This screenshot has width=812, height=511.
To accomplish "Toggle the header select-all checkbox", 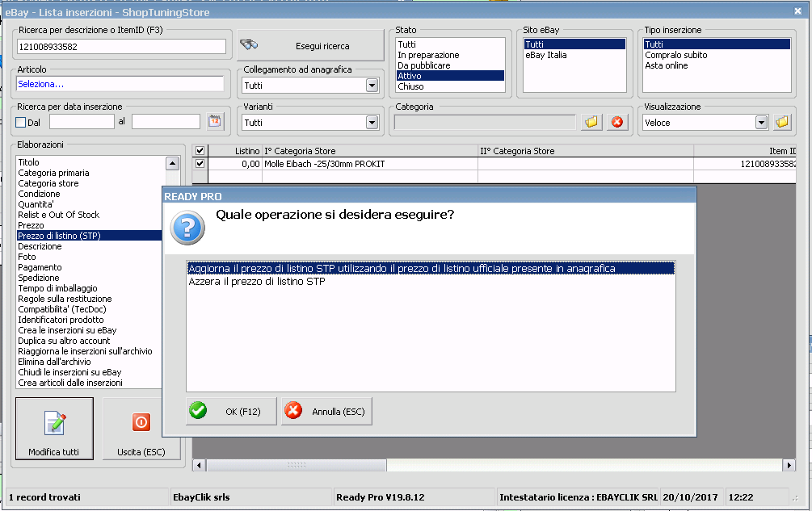I will (x=200, y=150).
